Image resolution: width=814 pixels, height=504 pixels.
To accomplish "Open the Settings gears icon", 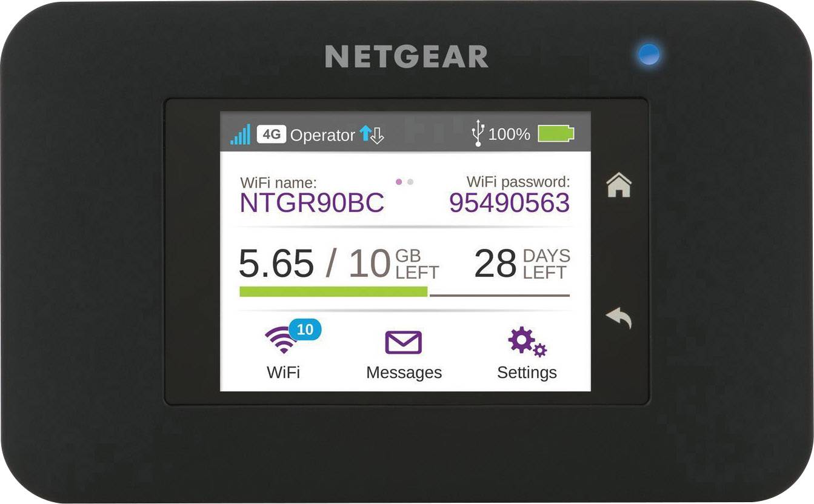I will [x=527, y=342].
